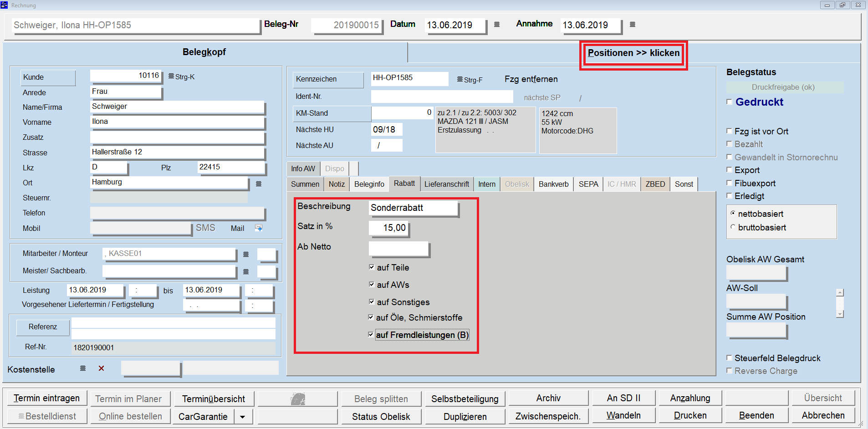Viewport: 868px width, 429px height.
Task: Open Kostenstelle list icon
Action: tap(83, 368)
